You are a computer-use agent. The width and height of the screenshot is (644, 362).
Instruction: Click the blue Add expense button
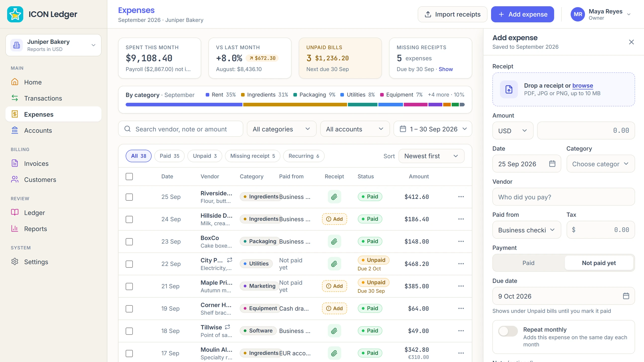coord(522,14)
